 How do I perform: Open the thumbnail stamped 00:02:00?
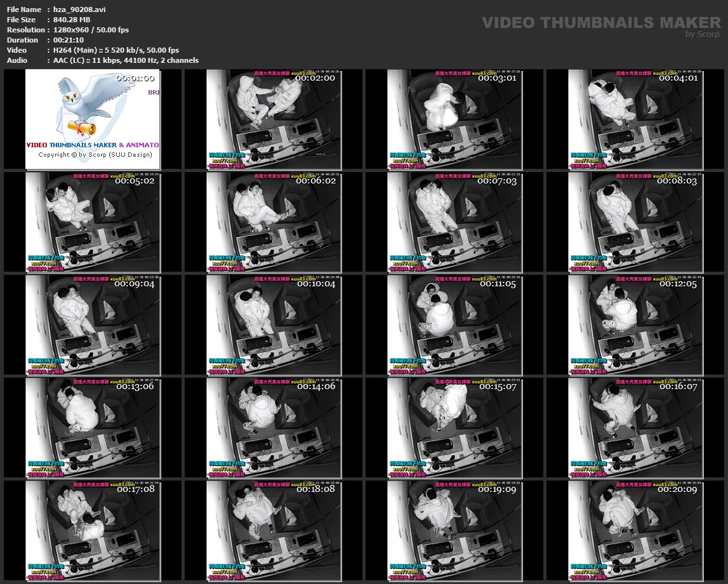click(x=274, y=119)
